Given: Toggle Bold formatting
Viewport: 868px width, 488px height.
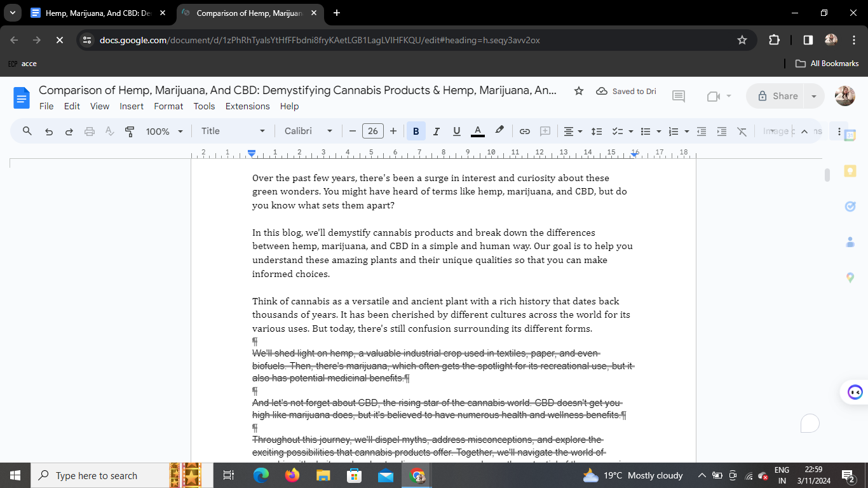Looking at the screenshot, I should tap(416, 132).
